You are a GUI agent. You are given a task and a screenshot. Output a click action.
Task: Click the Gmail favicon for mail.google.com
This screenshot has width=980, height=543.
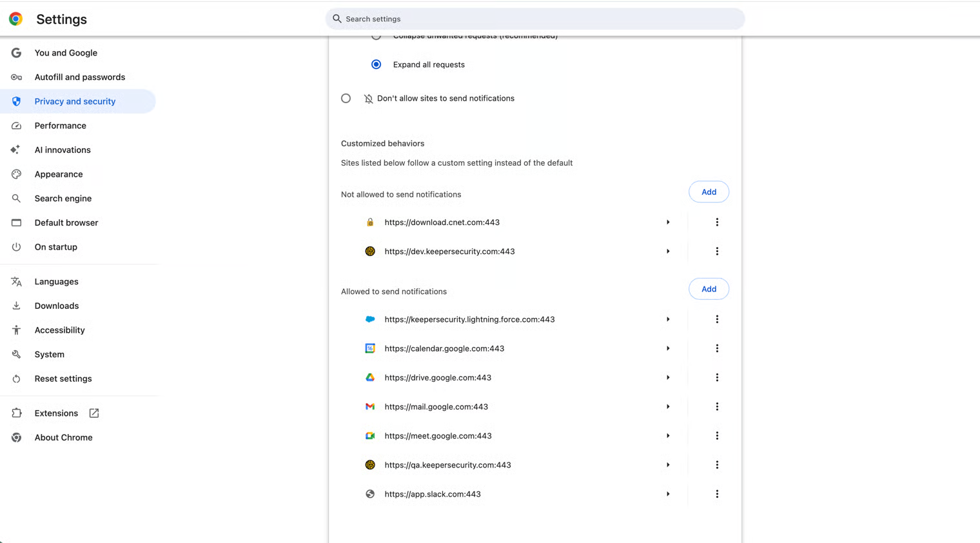click(370, 407)
